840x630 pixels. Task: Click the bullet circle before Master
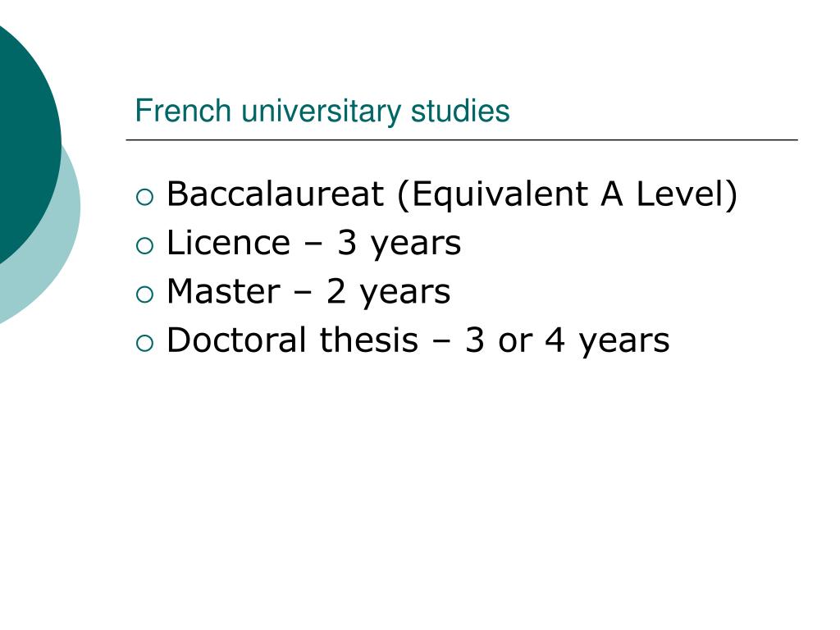(144, 294)
